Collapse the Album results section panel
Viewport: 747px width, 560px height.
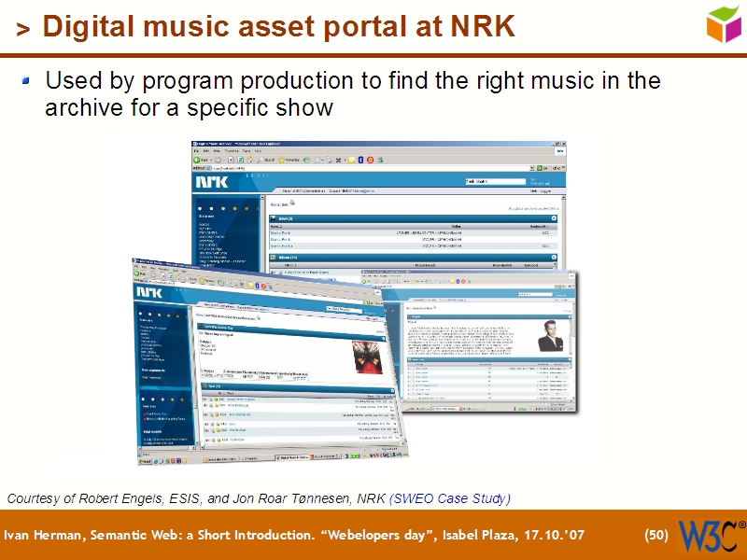[555, 257]
